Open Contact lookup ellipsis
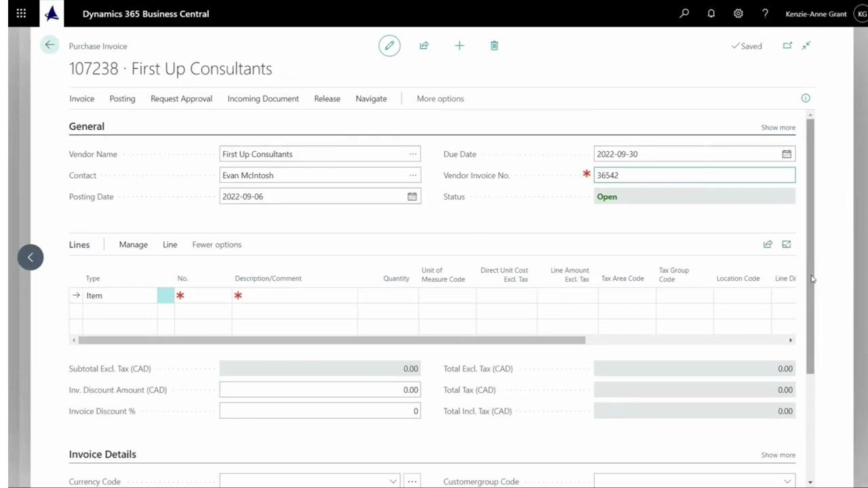Image resolution: width=868 pixels, height=488 pixels. coord(412,175)
